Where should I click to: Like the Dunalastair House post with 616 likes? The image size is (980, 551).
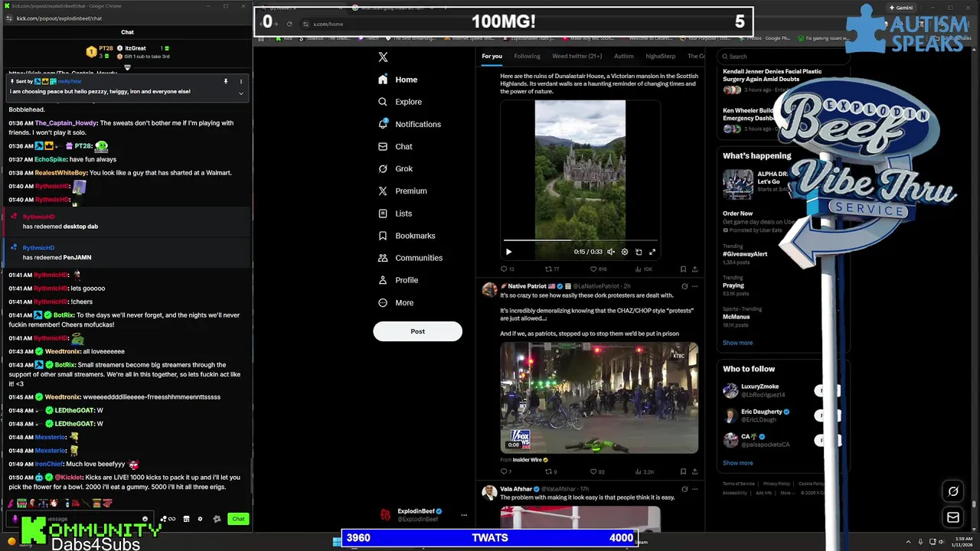click(597, 269)
